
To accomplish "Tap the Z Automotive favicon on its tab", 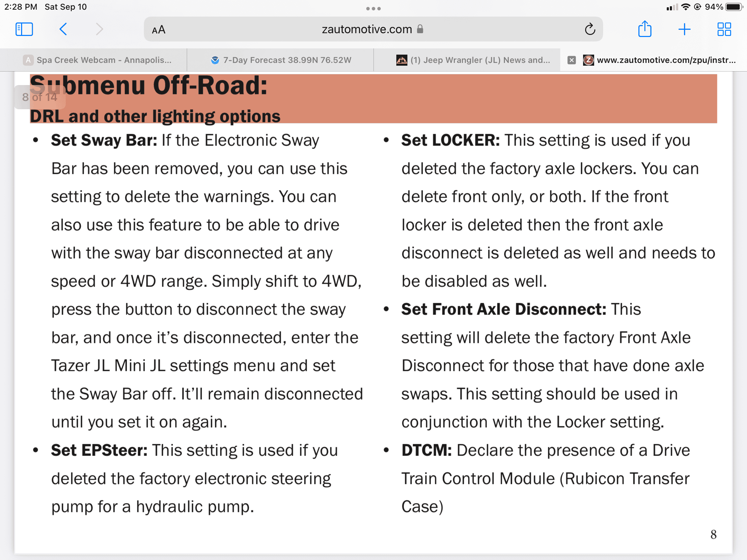I will [x=589, y=60].
